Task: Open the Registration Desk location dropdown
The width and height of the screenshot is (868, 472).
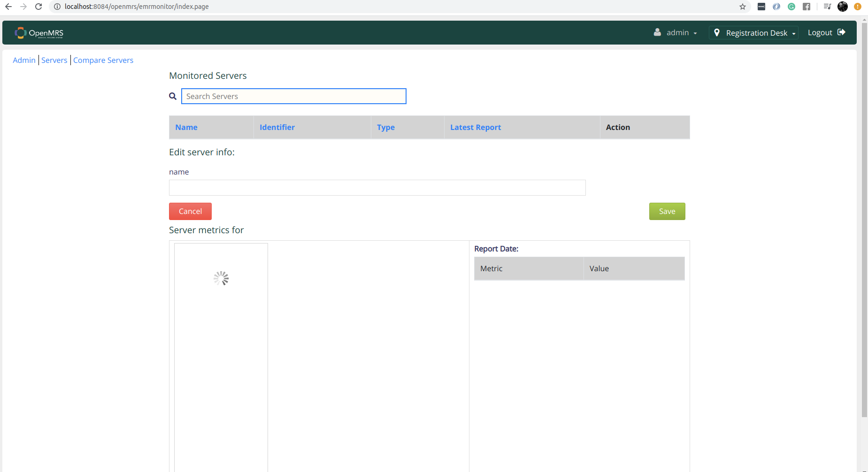Action: 756,33
